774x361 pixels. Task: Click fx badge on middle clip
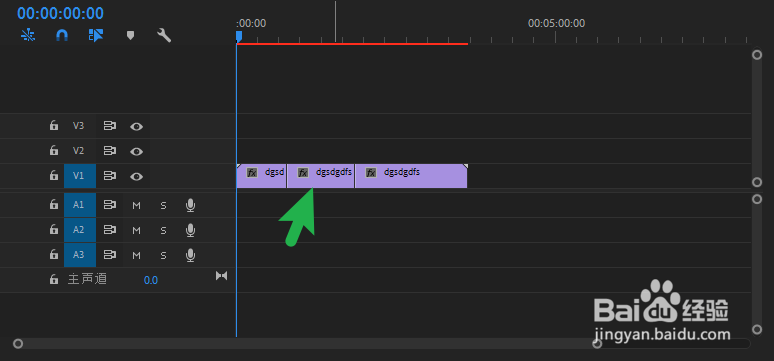[x=303, y=172]
